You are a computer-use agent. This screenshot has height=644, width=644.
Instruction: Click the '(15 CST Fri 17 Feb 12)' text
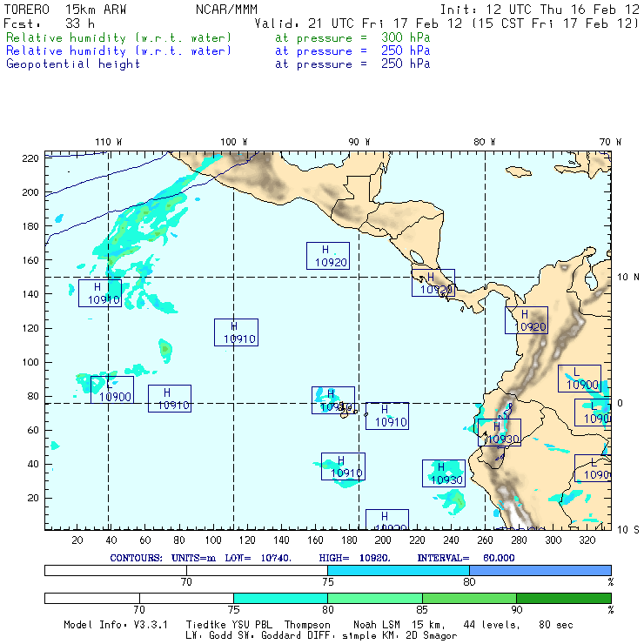coord(555,23)
